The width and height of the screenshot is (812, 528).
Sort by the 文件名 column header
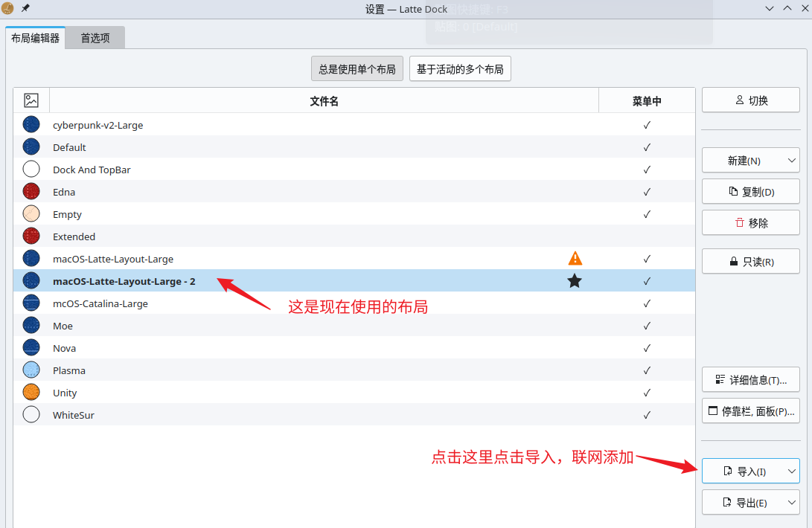pyautogui.click(x=325, y=100)
